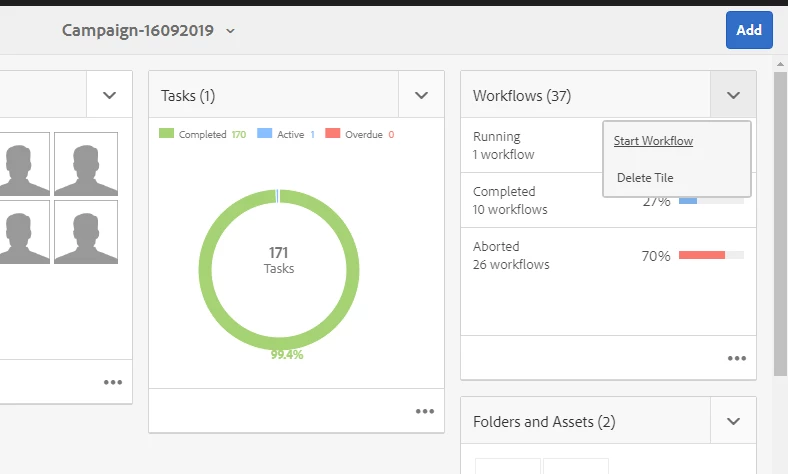This screenshot has height=474, width=788.
Task: Expand the Tasks tile chevron menu
Action: [x=421, y=95]
